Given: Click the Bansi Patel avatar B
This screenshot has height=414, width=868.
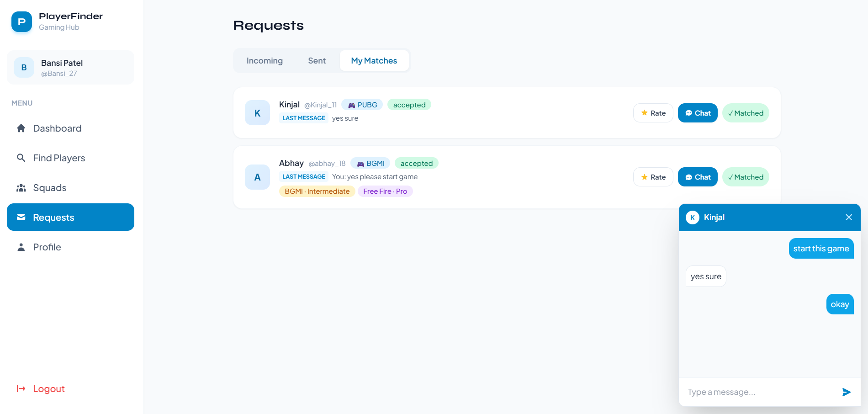Looking at the screenshot, I should (x=24, y=68).
